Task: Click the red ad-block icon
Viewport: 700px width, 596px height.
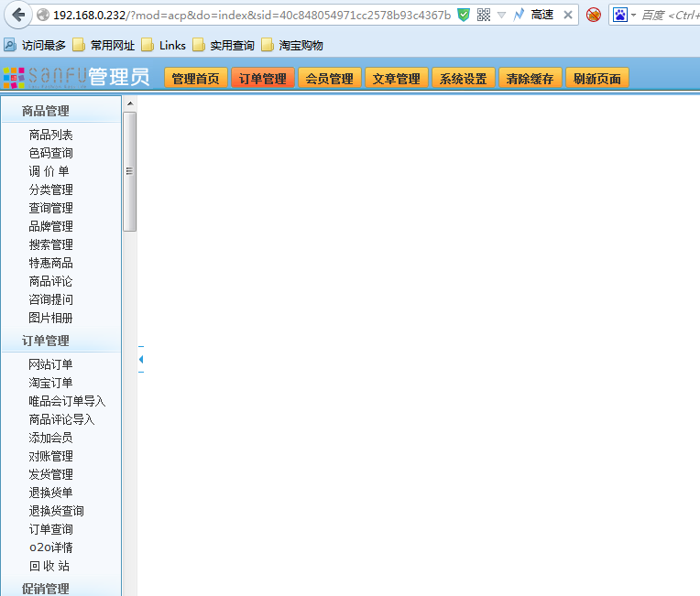Action: tap(594, 16)
